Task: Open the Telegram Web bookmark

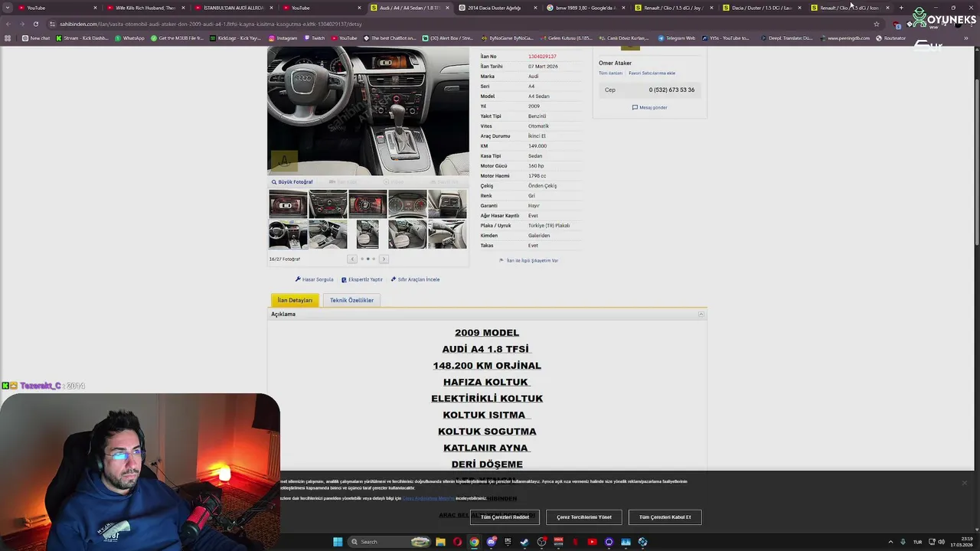Action: coord(677,37)
